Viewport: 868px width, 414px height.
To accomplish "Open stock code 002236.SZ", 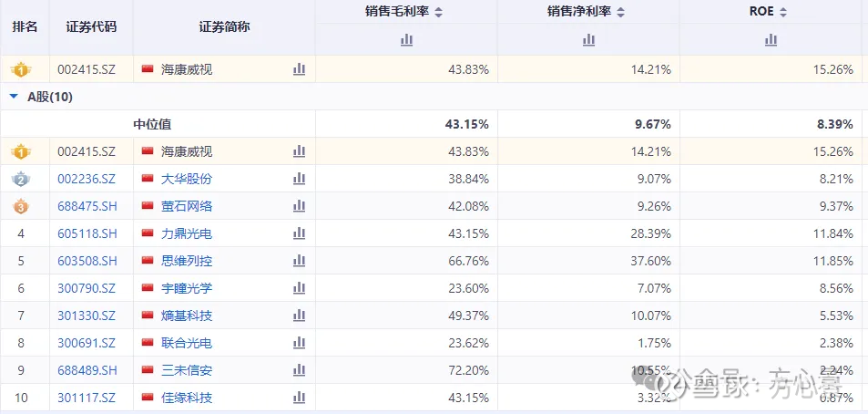I will [x=87, y=179].
